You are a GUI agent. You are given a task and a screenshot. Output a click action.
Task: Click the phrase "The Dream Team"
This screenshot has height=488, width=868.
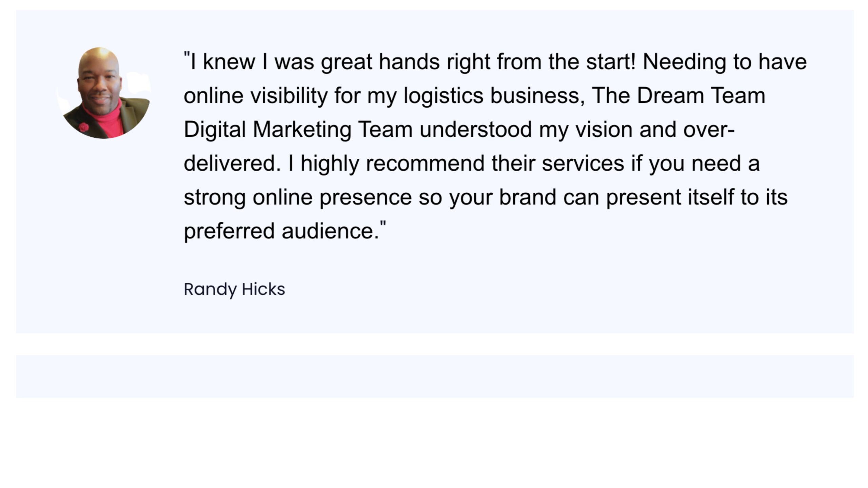[x=679, y=95]
